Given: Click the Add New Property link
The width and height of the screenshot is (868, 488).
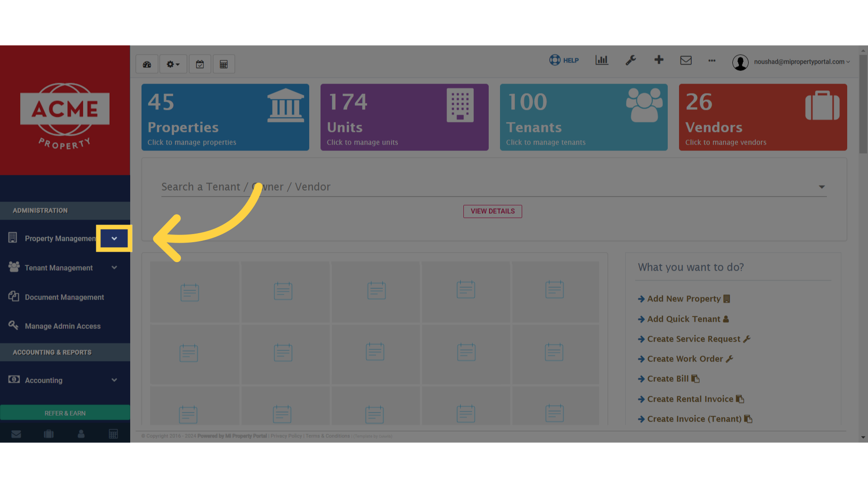Looking at the screenshot, I should pos(684,299).
